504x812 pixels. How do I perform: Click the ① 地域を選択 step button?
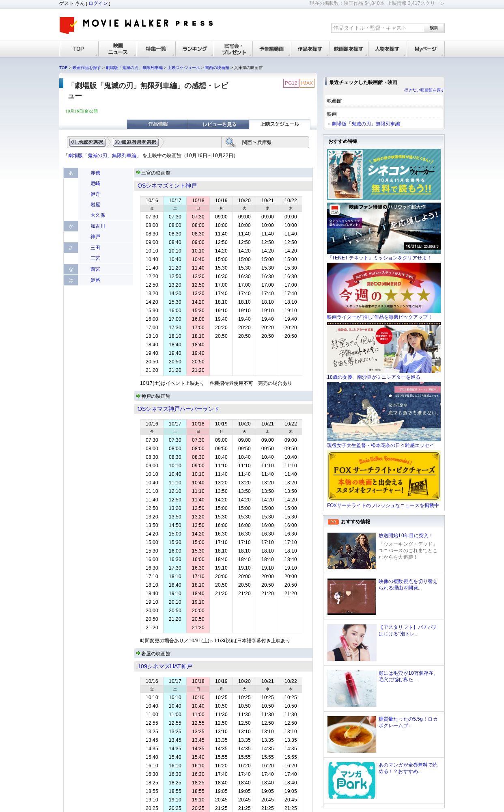coord(88,142)
